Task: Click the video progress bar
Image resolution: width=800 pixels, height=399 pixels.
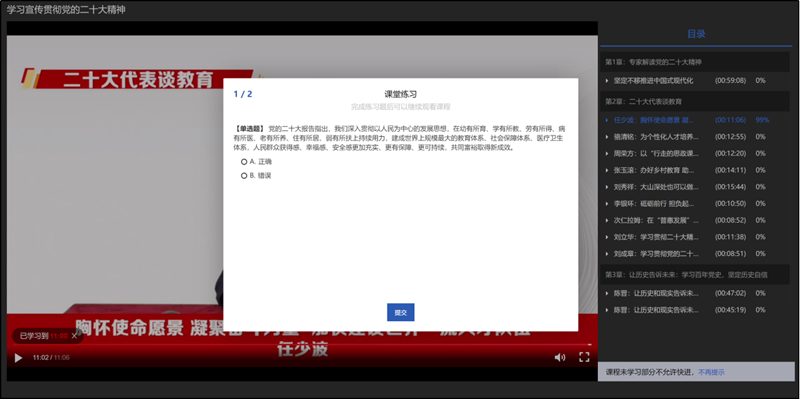Action: 302,344
